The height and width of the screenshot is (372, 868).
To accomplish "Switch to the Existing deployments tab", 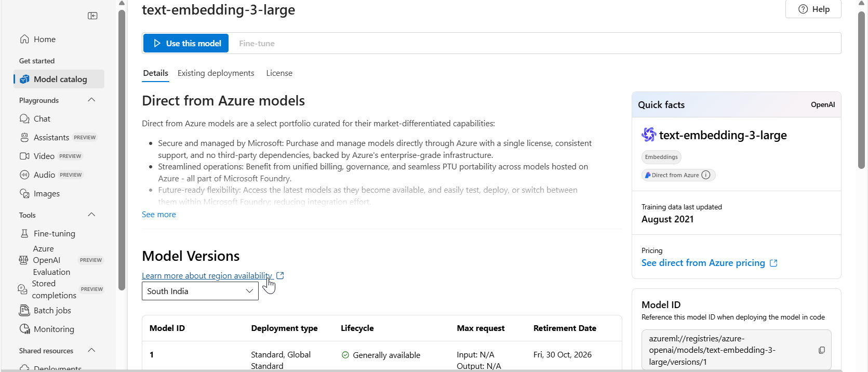I will (x=216, y=73).
